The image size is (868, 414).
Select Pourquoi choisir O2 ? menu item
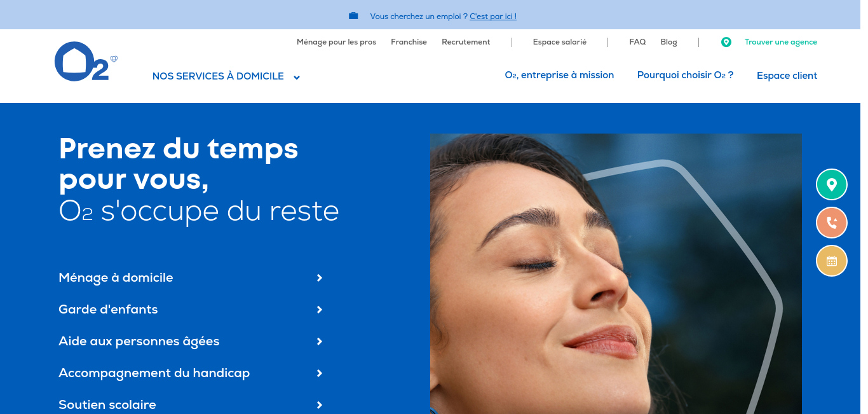point(685,75)
